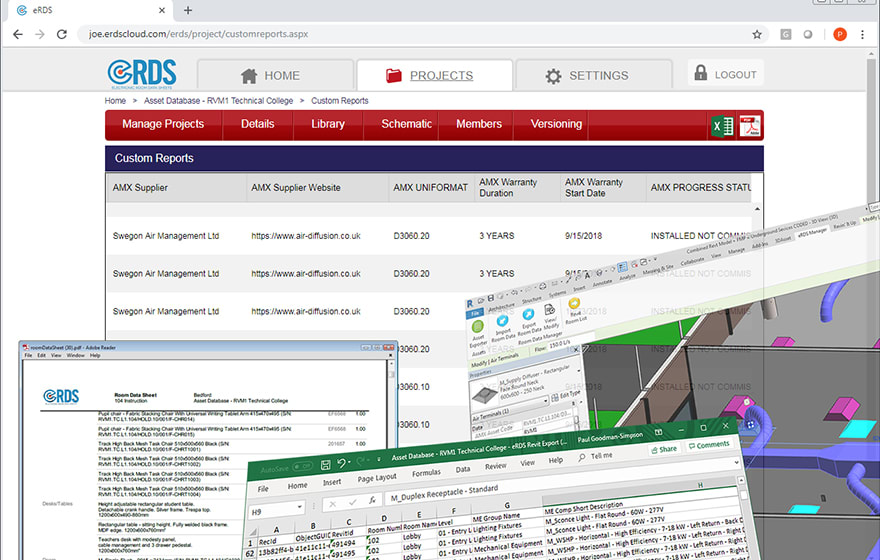Click the AMX Supplier Website column header
Viewport: 880px width, 560px height.
(x=317, y=187)
